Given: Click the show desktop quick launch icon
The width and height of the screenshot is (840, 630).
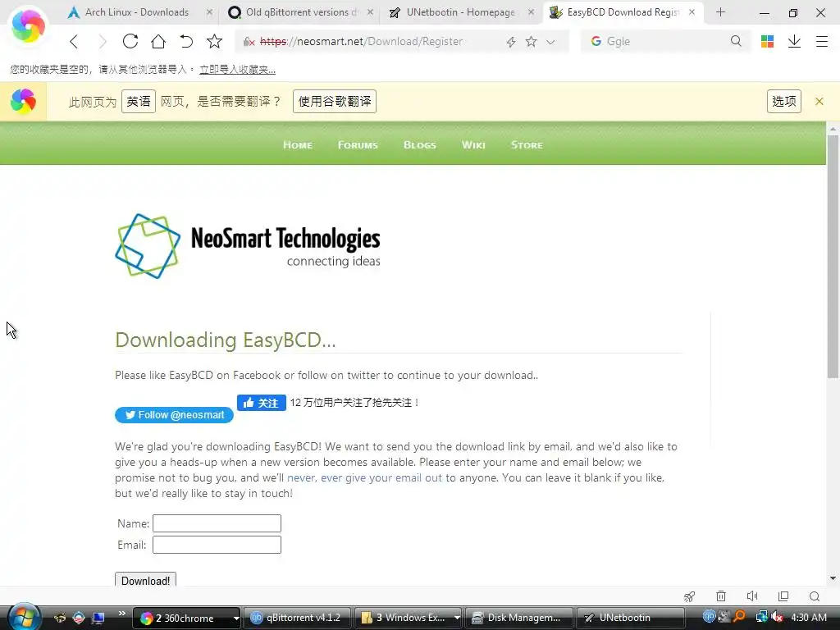Looking at the screenshot, I should (98, 618).
